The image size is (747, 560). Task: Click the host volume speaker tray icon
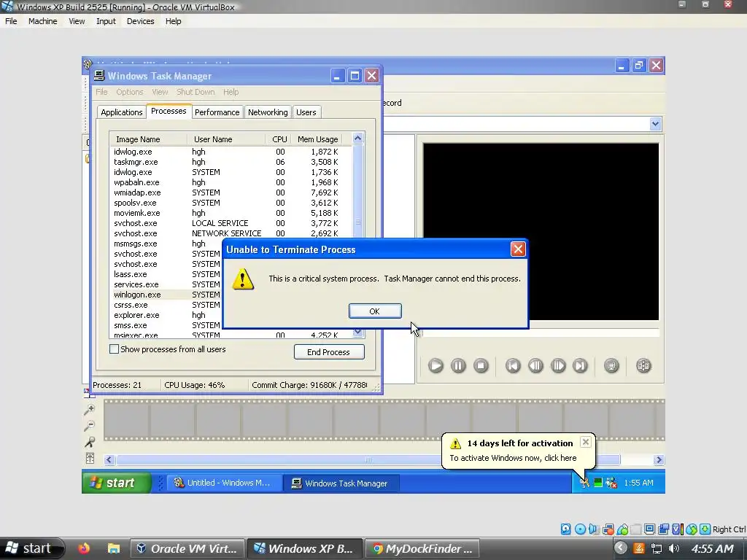click(673, 548)
